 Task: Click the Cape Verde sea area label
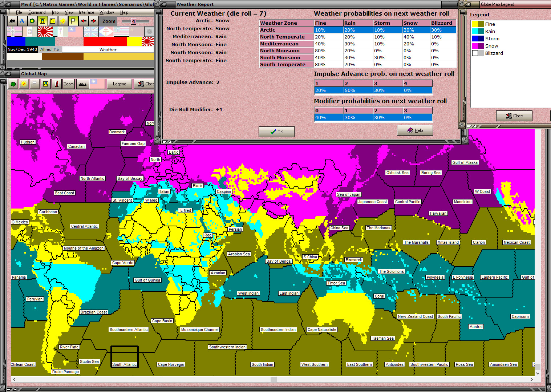(123, 263)
